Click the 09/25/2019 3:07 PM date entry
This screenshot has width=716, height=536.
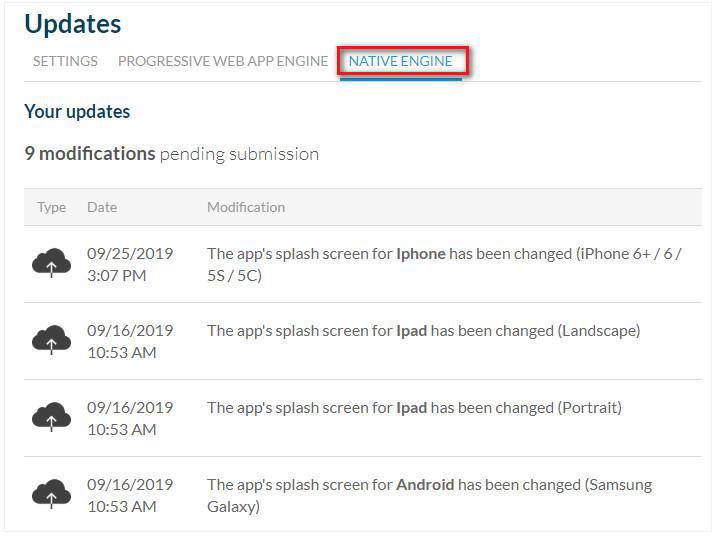tap(130, 264)
